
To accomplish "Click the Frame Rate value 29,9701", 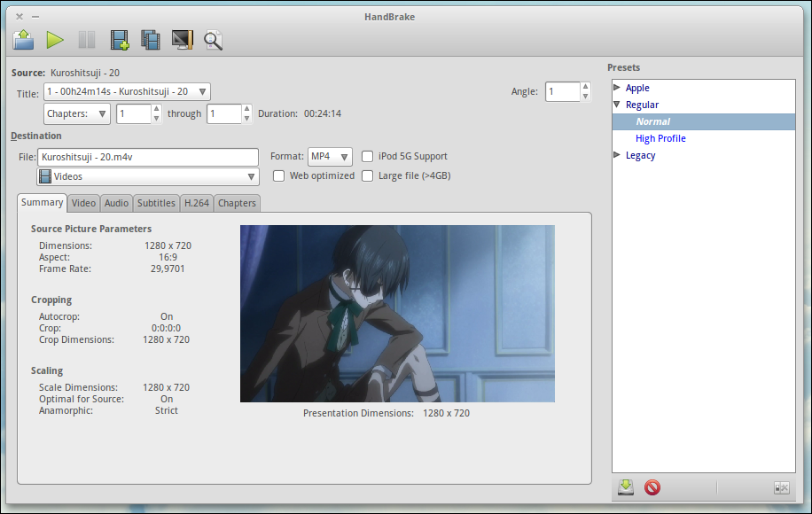I will 168,269.
